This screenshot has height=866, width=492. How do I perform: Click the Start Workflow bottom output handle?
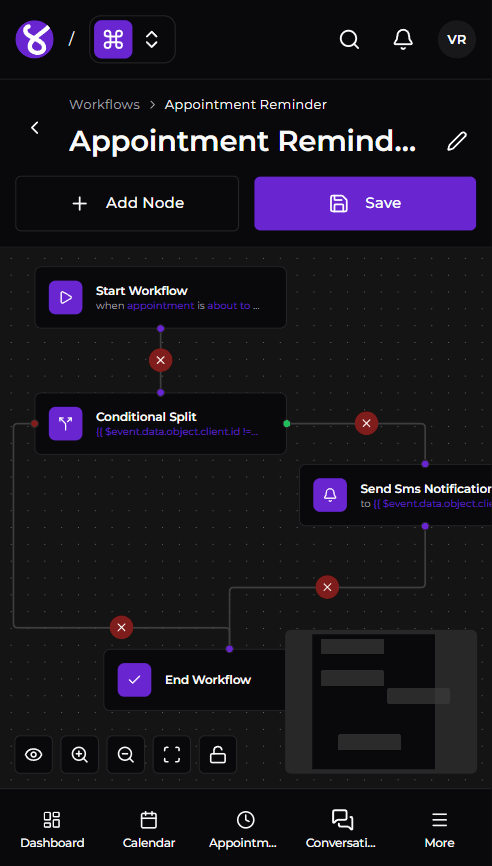click(161, 329)
